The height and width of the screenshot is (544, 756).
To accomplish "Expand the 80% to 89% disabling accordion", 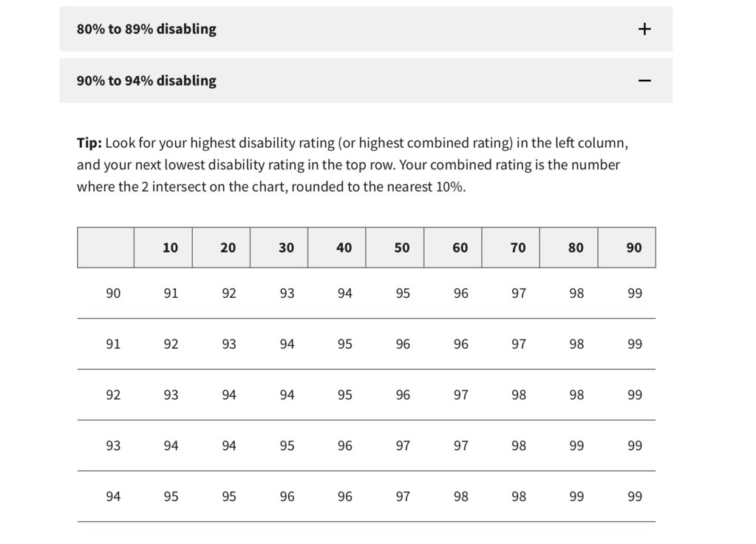I will [x=366, y=29].
